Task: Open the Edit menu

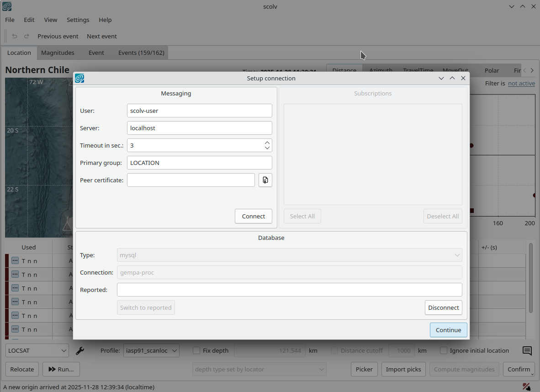Action: tap(29, 20)
